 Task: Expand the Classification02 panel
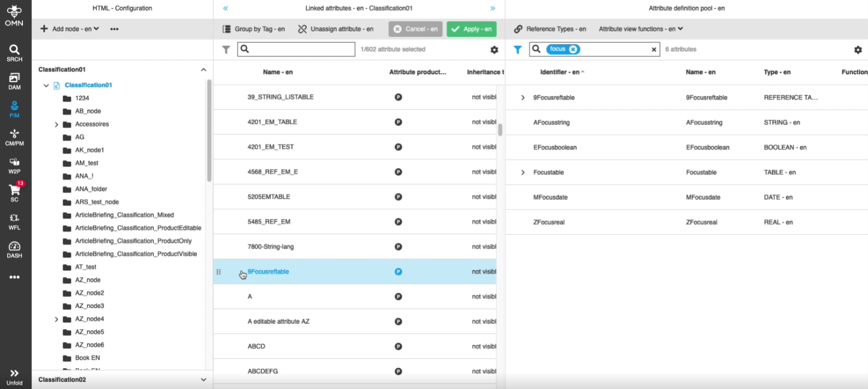(203, 379)
